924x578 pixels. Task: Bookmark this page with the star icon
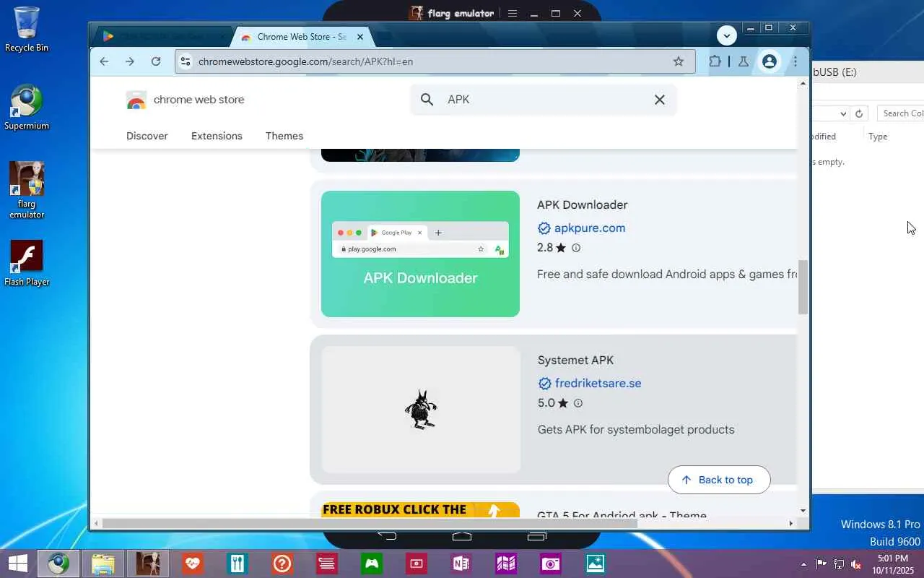(679, 61)
